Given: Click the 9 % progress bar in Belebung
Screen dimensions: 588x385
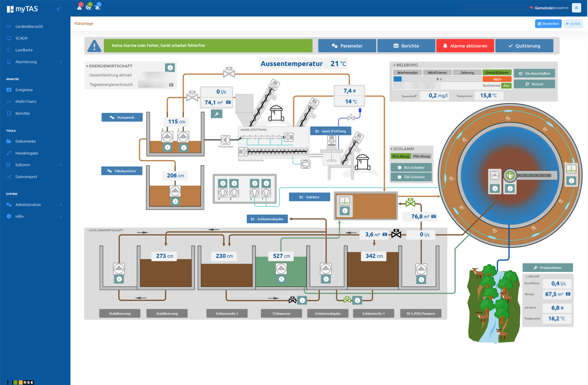Looking at the screenshot, I should click(437, 79).
